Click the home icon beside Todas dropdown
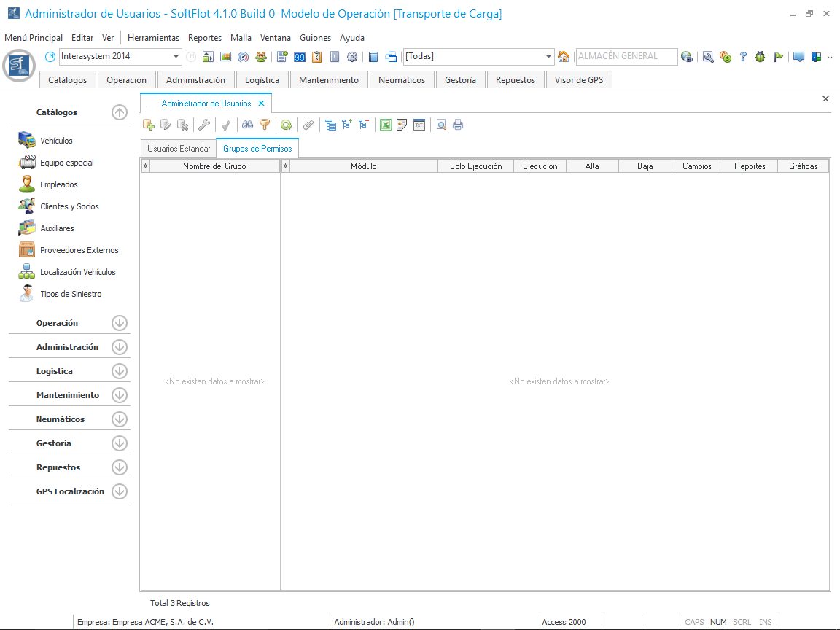 [563, 56]
